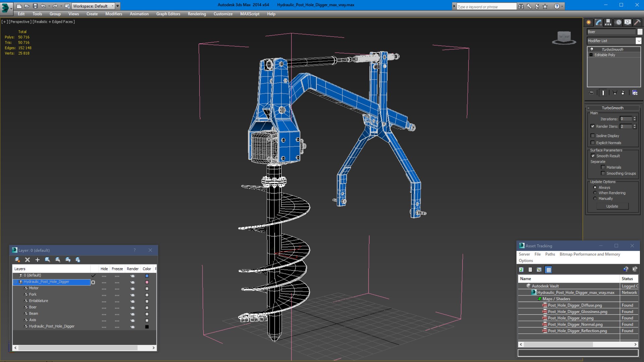Toggle Render Iters checkbox
The image size is (644, 362).
tap(593, 126)
